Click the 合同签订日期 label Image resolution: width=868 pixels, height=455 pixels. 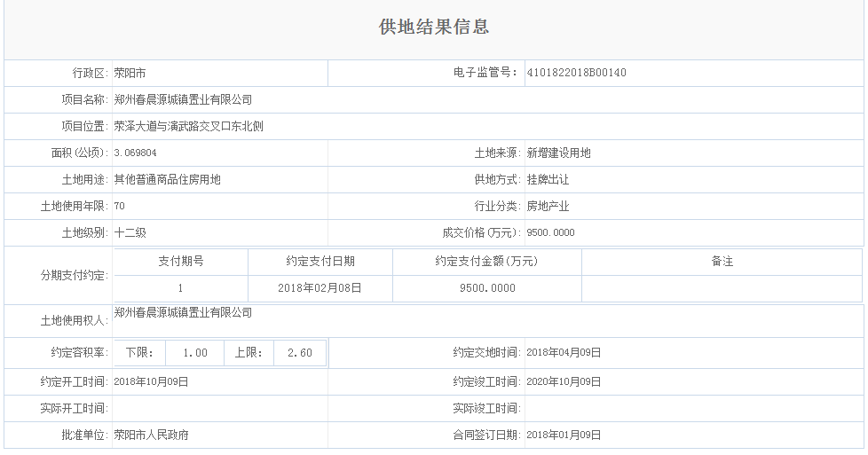tap(486, 435)
